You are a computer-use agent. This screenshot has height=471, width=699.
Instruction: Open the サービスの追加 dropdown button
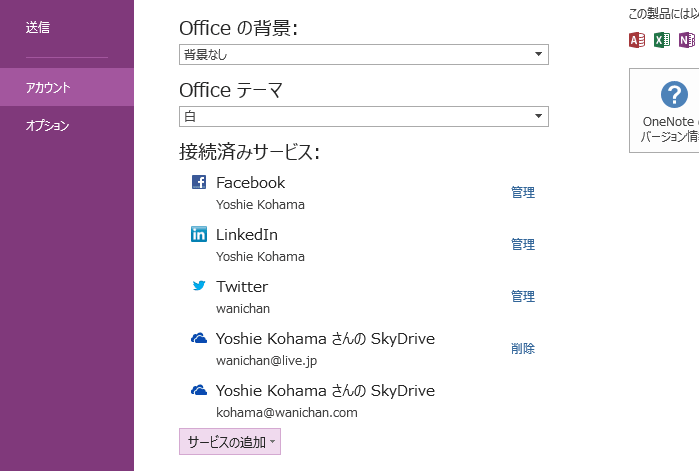click(x=230, y=442)
